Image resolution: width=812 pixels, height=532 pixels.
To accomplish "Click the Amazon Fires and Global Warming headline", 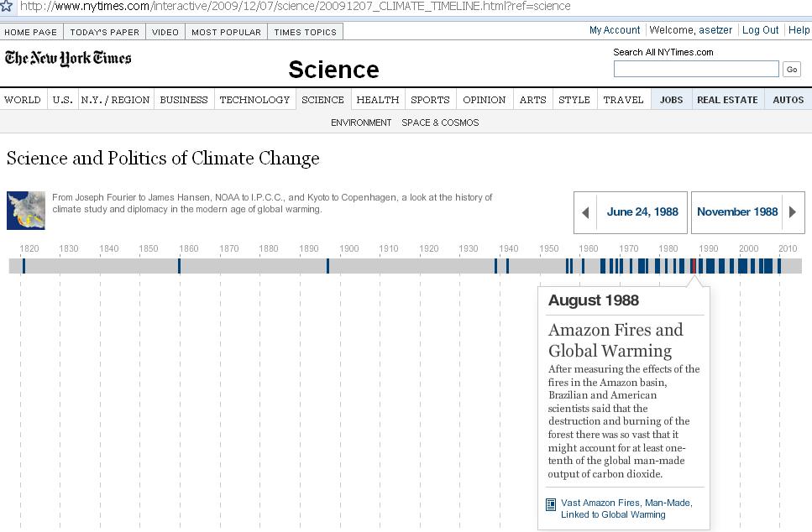I will (616, 340).
